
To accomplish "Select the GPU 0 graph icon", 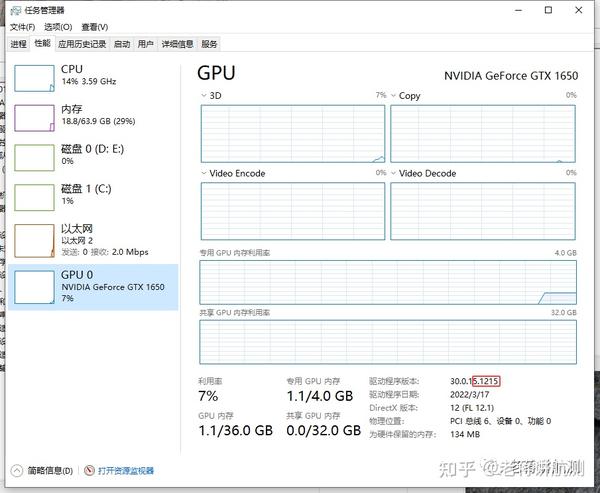I will pyautogui.click(x=34, y=287).
